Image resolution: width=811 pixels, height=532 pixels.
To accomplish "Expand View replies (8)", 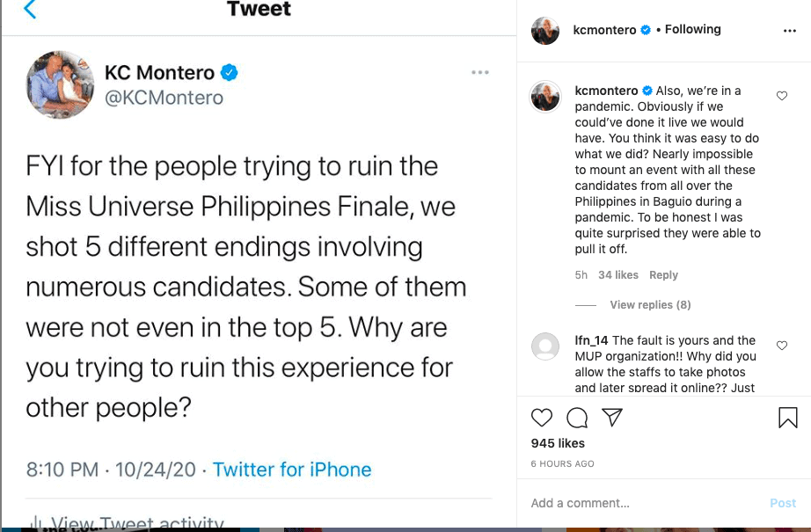I will (650, 304).
